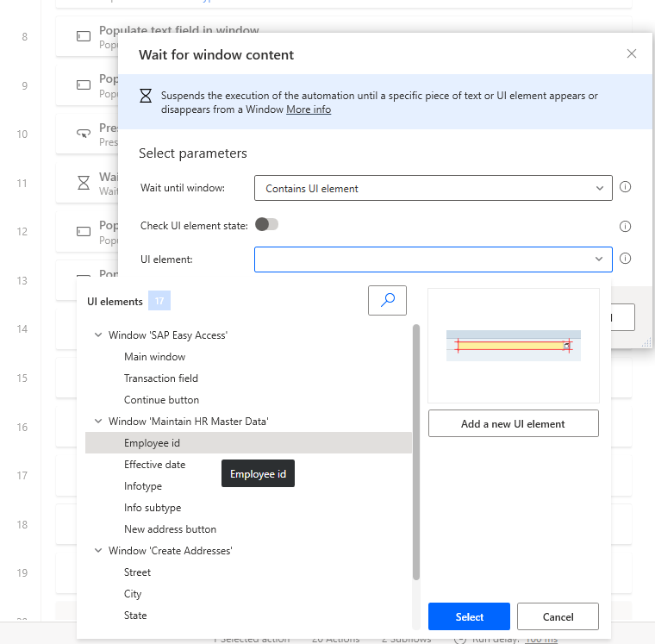Select the Employee id element
Viewport: 655px width, 644px height.
248,443
